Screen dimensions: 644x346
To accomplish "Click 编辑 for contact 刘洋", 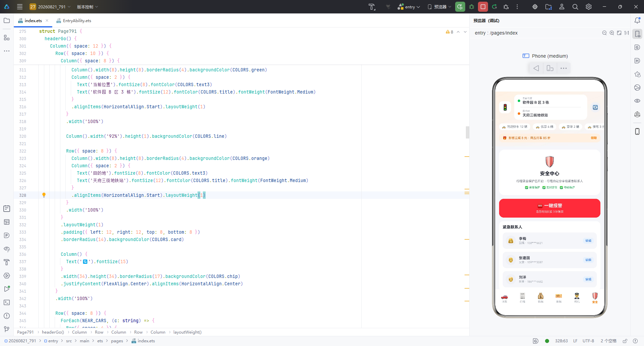I will click(588, 279).
